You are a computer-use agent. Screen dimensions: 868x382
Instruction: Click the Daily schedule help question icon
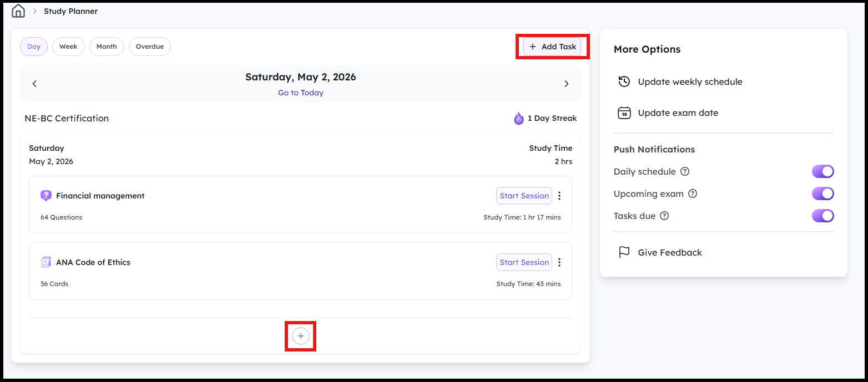tap(685, 171)
